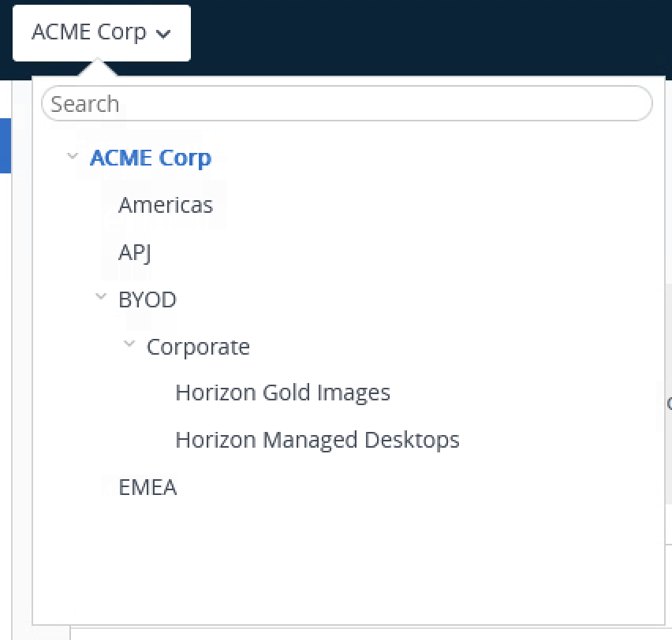Switch to the Americas region entry
672x640 pixels.
tap(166, 205)
